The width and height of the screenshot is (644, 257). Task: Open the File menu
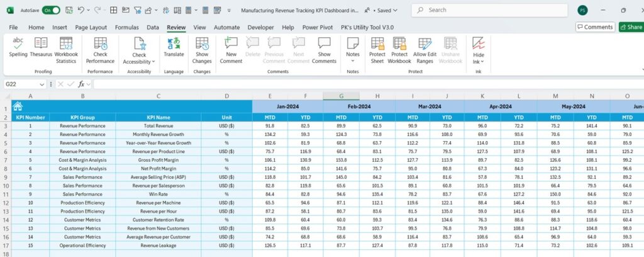(14, 28)
